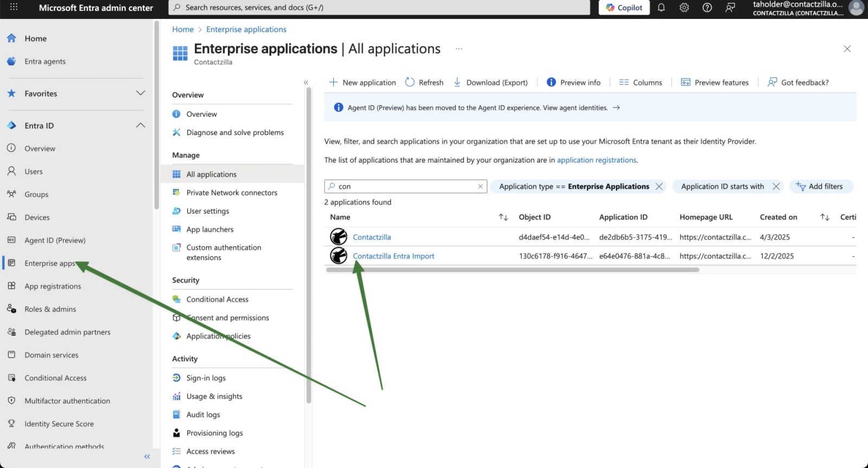This screenshot has height=468, width=868.
Task: Collapse the resource menu double-chevron
Action: tap(306, 82)
